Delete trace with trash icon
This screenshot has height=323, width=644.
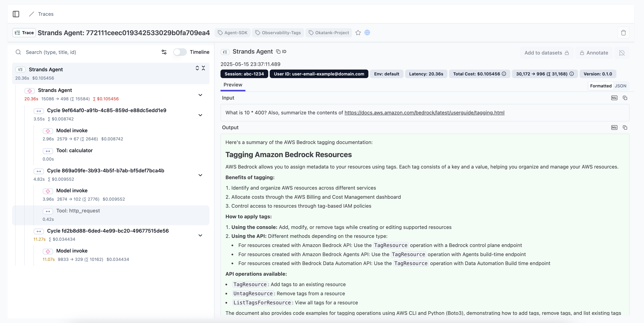pos(623,33)
